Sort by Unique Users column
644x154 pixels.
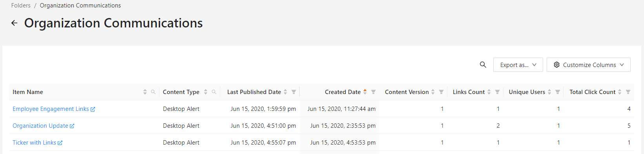click(549, 92)
